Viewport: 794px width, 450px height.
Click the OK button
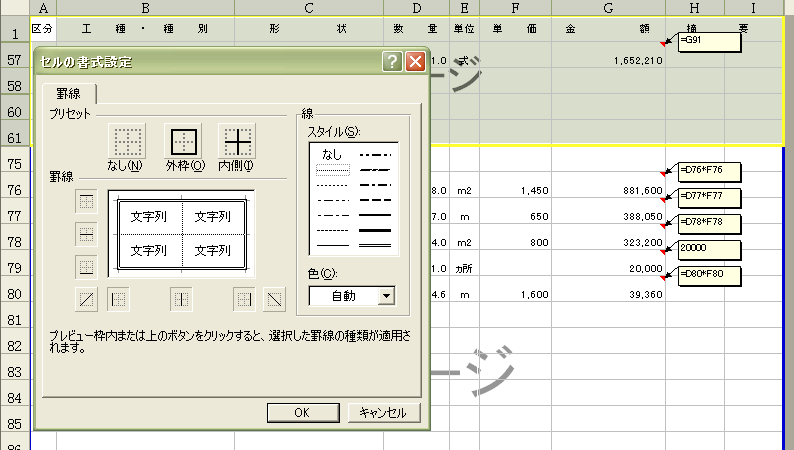pos(301,412)
